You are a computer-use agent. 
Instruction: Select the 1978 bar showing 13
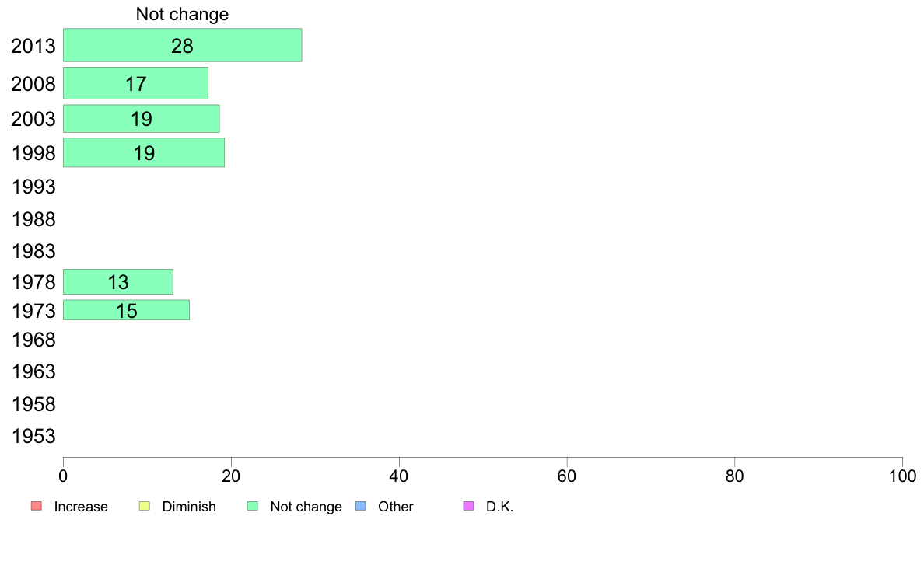[x=118, y=281]
